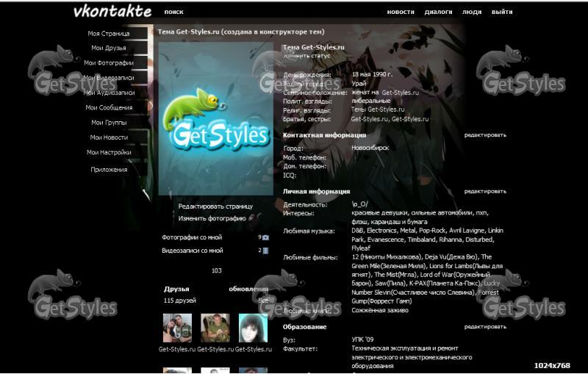Open the camera icon beside photos count
This screenshot has height=374, width=588.
[x=265, y=237]
